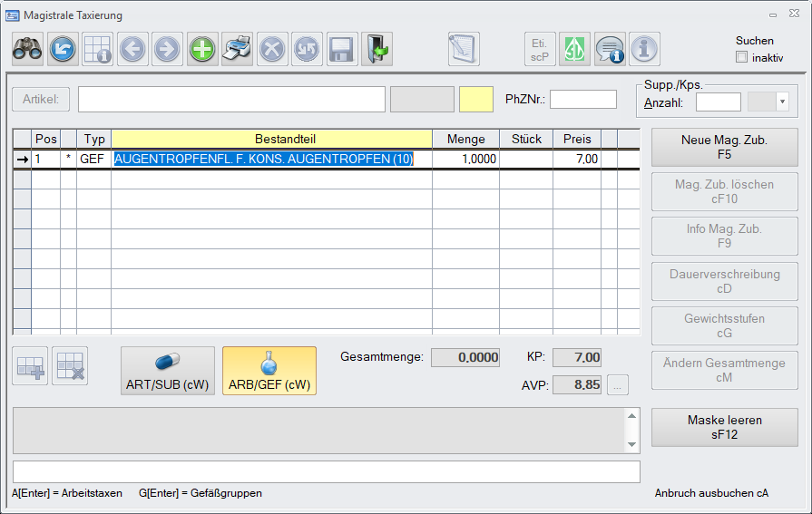Click the exit door icon
The width and height of the screenshot is (812, 514).
(376, 49)
